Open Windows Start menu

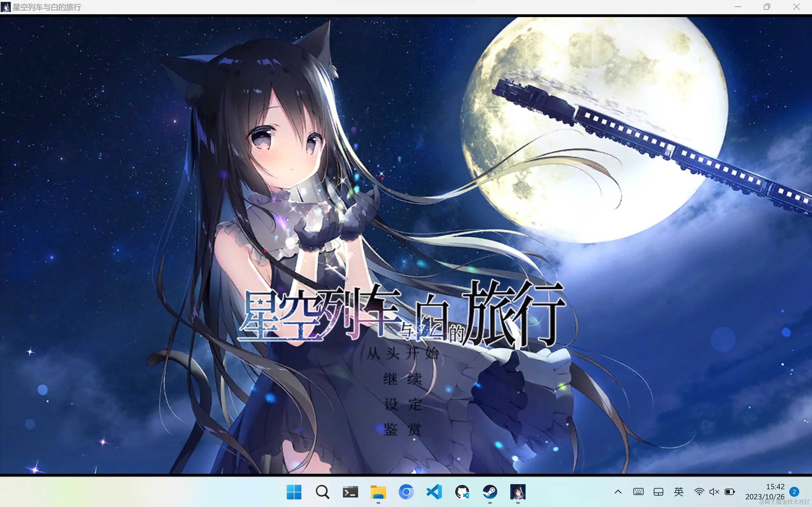[294, 492]
